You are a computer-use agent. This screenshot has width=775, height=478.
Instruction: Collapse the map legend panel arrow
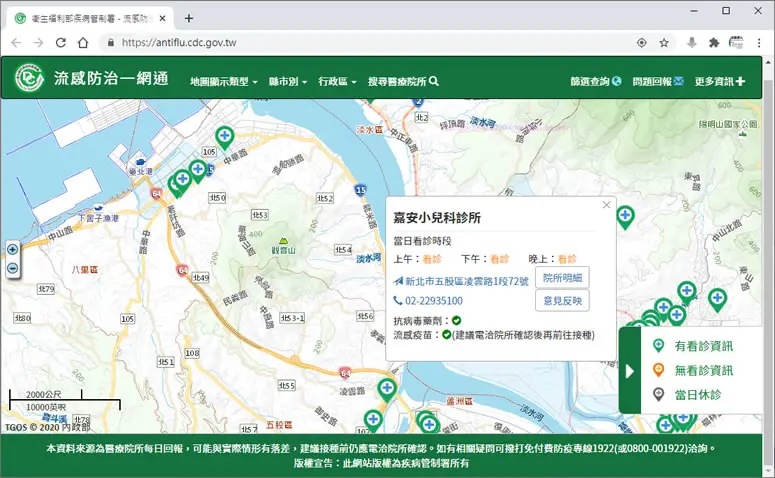click(630, 371)
